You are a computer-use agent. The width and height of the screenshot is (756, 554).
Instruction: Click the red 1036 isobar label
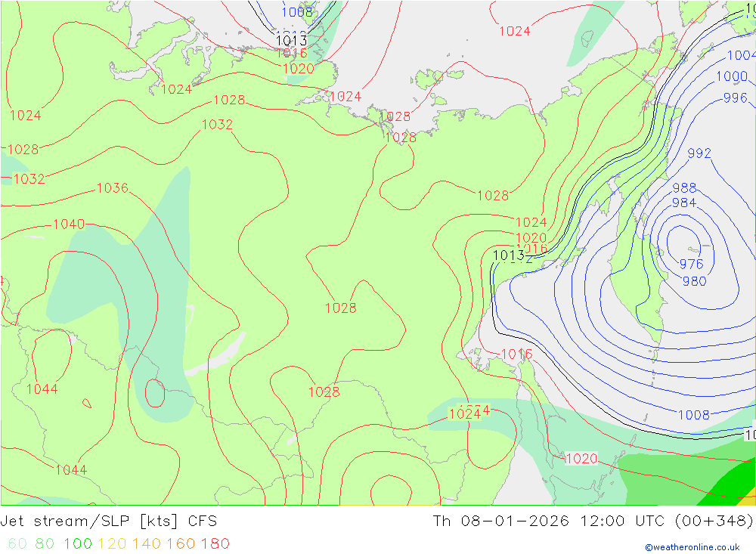[113, 188]
